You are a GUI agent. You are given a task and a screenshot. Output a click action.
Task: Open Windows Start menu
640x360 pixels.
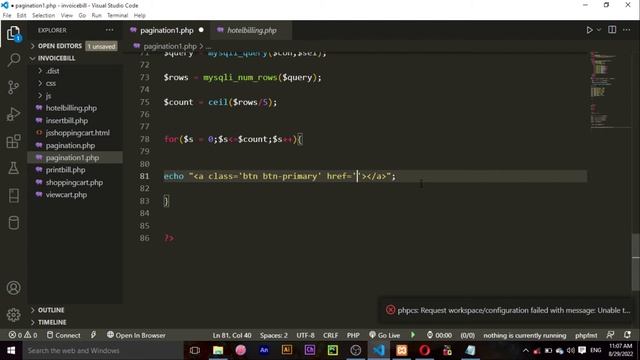click(x=11, y=351)
